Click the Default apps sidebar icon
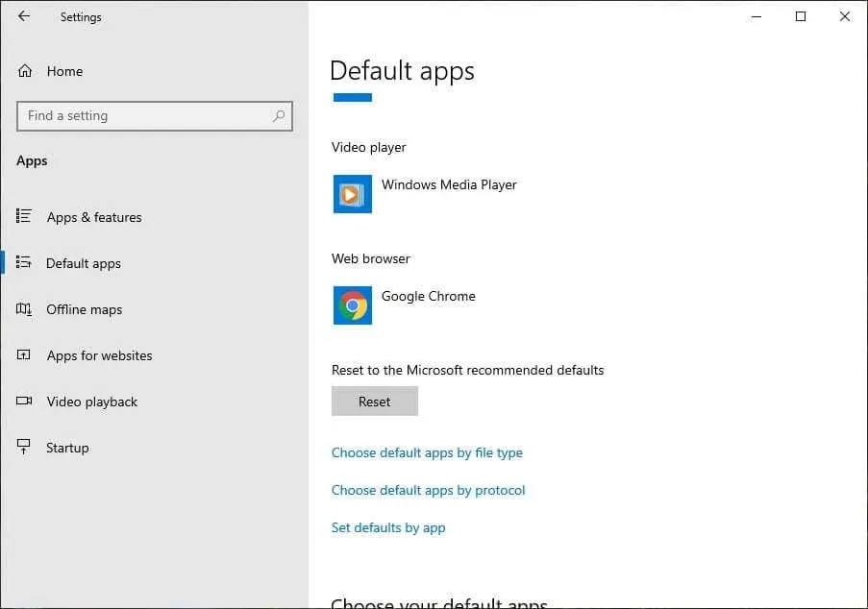 pos(24,262)
